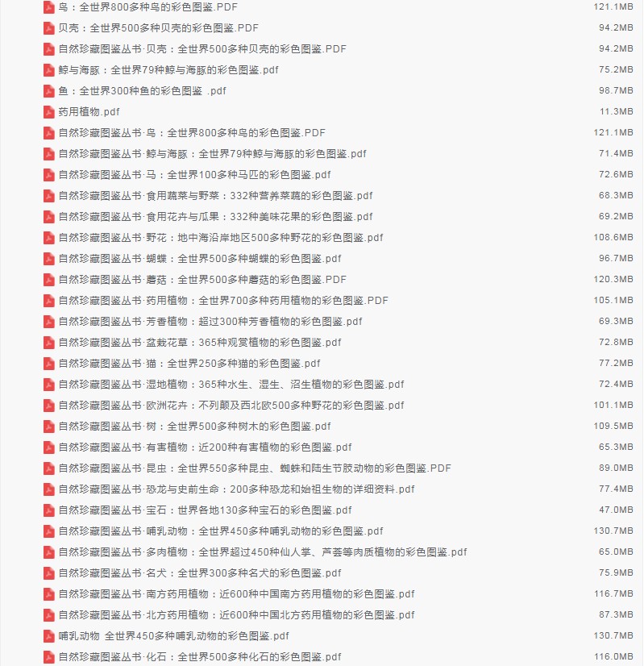This screenshot has height=666, width=644.
Task: Click the 130.7MB size of 哺乳动物 全世界450多种 file
Action: coord(613,636)
